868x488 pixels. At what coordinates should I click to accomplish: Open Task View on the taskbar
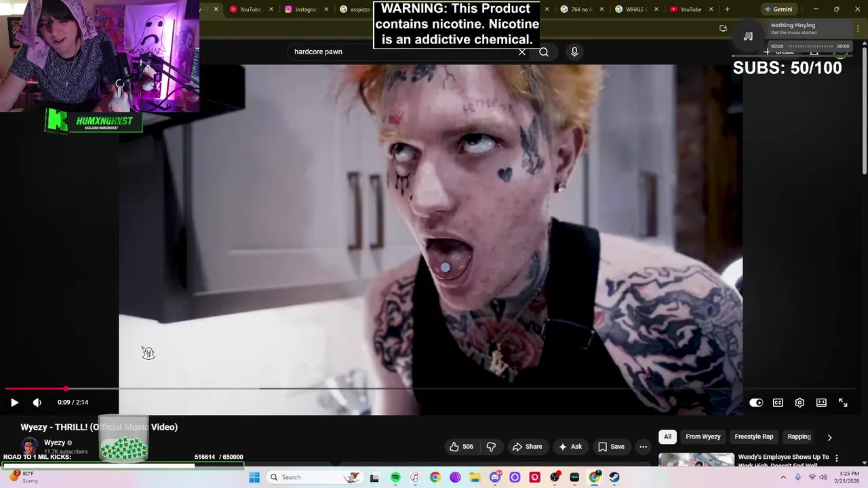374,477
